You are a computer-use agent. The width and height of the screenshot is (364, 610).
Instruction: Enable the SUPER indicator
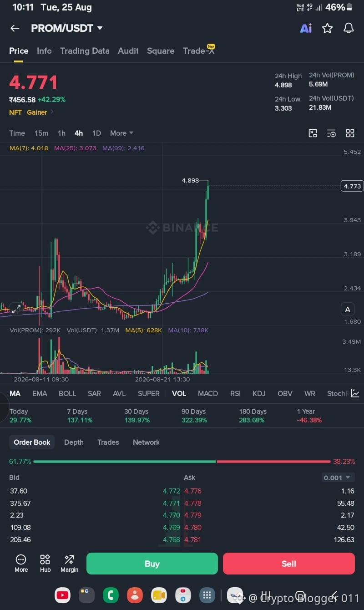(149, 393)
